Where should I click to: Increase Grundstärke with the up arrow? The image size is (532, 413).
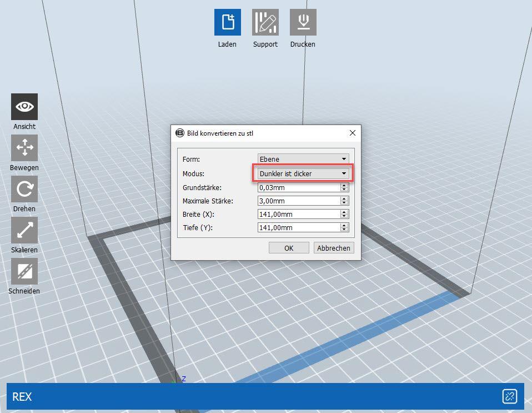point(344,185)
